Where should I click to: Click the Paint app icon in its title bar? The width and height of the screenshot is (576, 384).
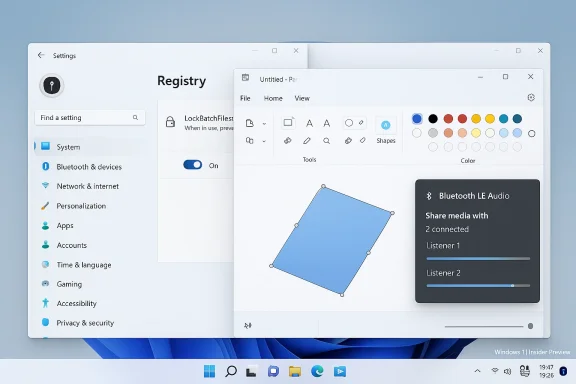coord(245,78)
